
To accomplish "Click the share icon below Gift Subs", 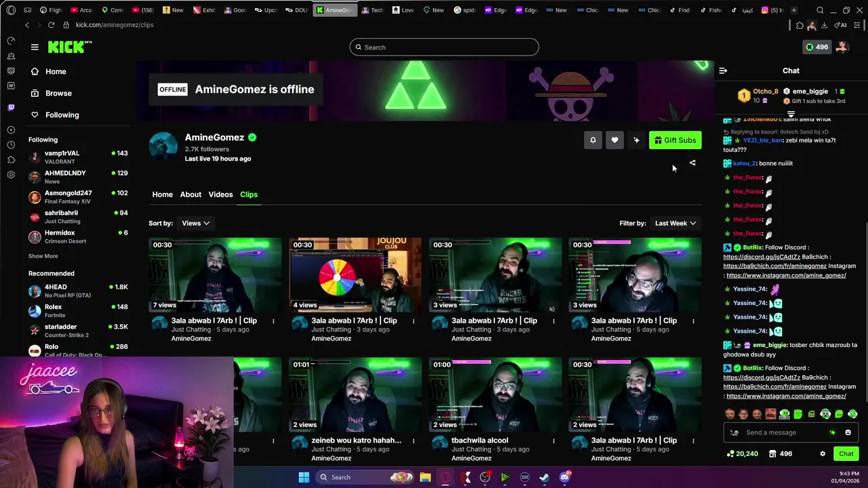I will coord(692,163).
